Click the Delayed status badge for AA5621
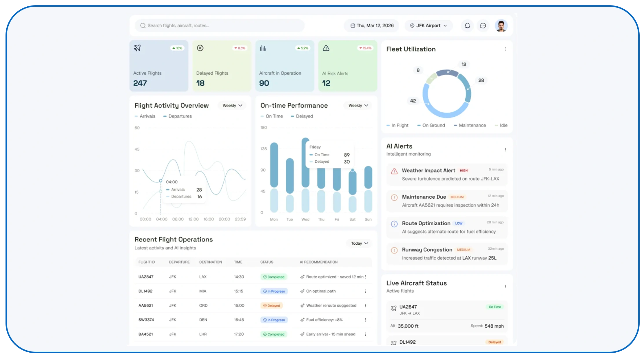 272,306
